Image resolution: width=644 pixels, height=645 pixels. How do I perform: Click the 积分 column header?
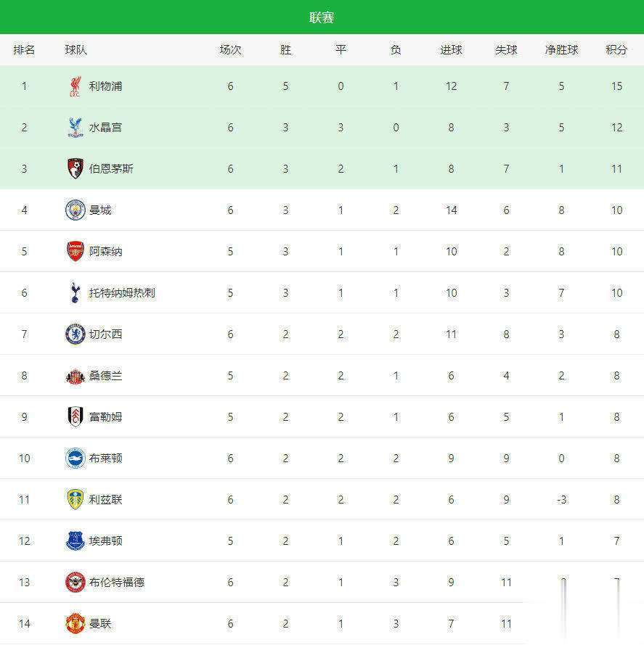[616, 50]
